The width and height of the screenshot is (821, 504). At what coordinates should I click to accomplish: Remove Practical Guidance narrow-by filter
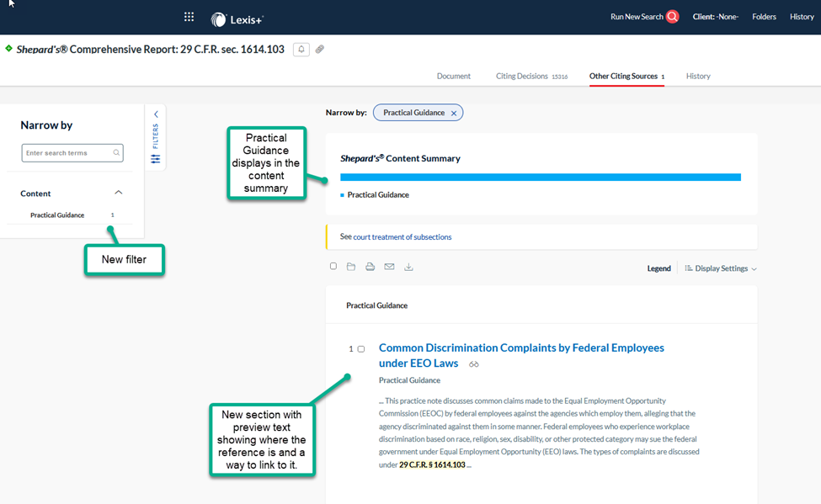tap(454, 113)
